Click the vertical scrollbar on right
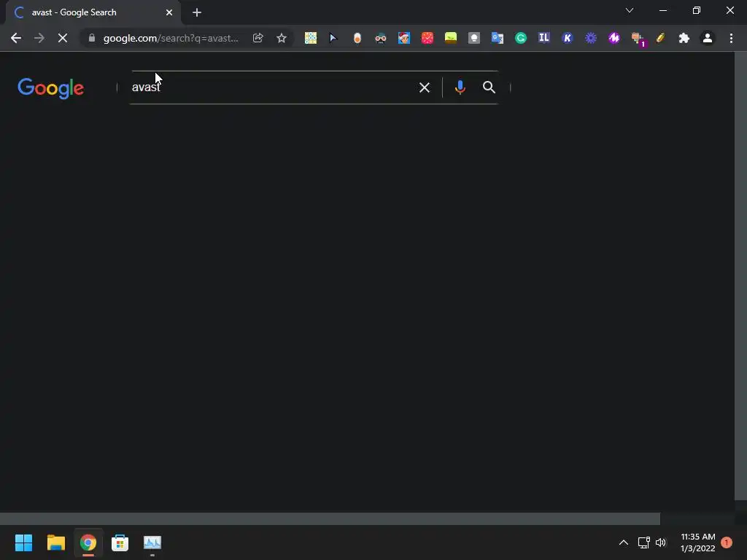 click(740, 276)
